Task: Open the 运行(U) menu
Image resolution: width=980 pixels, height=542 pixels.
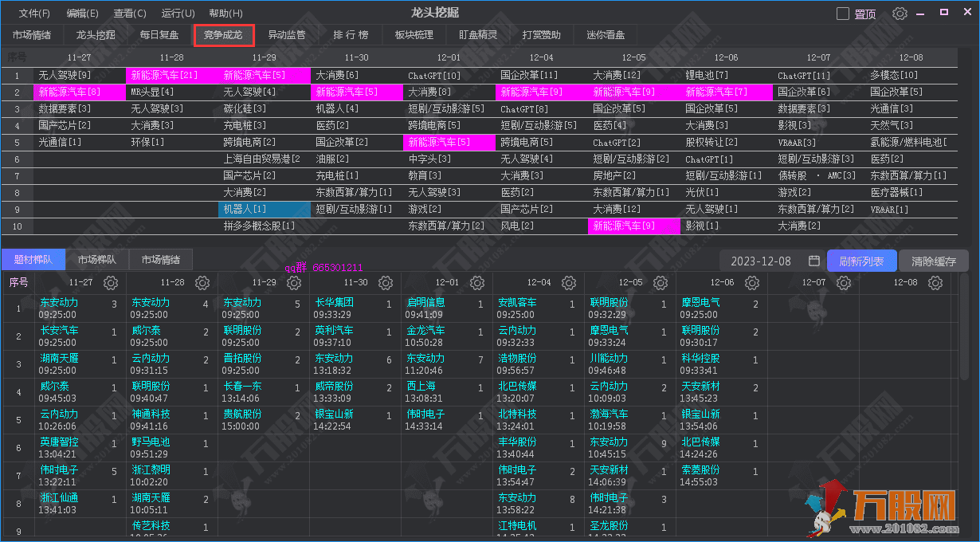Action: 178,14
